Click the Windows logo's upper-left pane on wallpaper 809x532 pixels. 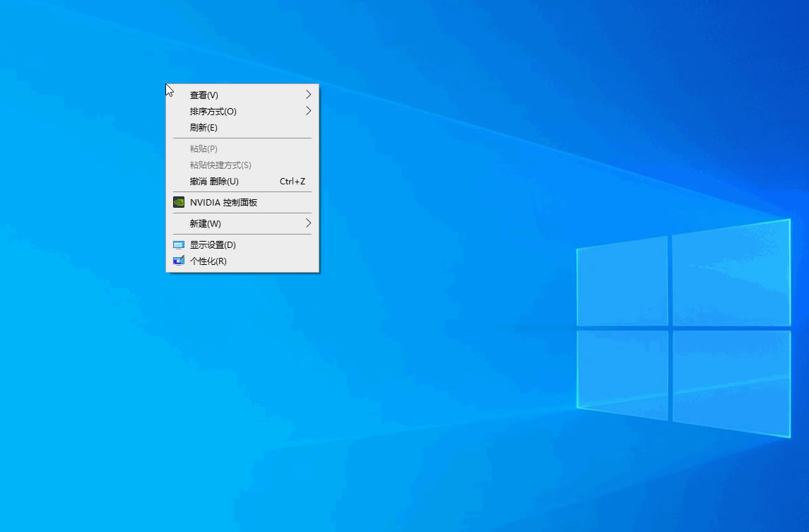(622, 283)
